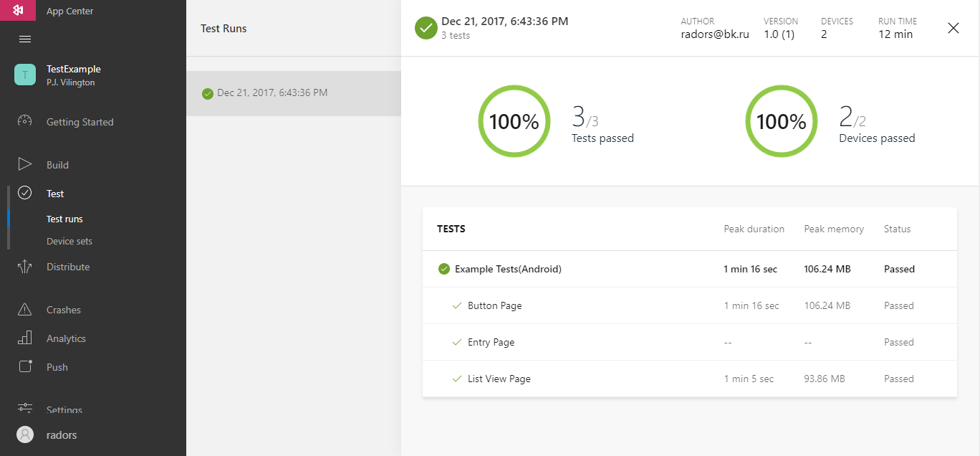Click the Settings sliders icon
980x456 pixels.
pyautogui.click(x=25, y=408)
